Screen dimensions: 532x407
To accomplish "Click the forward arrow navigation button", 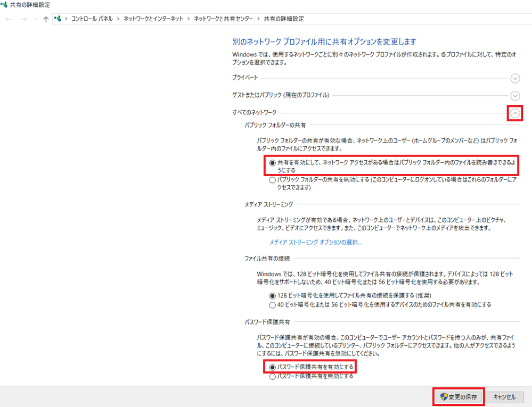I will (x=24, y=19).
